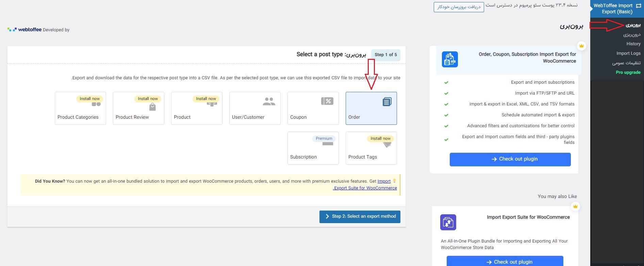Open the درون‌ریزی sidebar menu item
The width and height of the screenshot is (644, 266).
[x=632, y=35]
